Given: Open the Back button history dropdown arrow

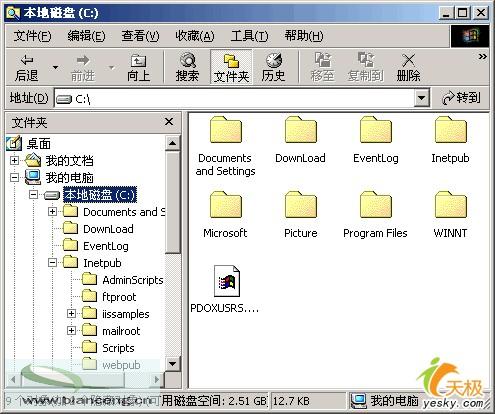Looking at the screenshot, I should (55, 68).
